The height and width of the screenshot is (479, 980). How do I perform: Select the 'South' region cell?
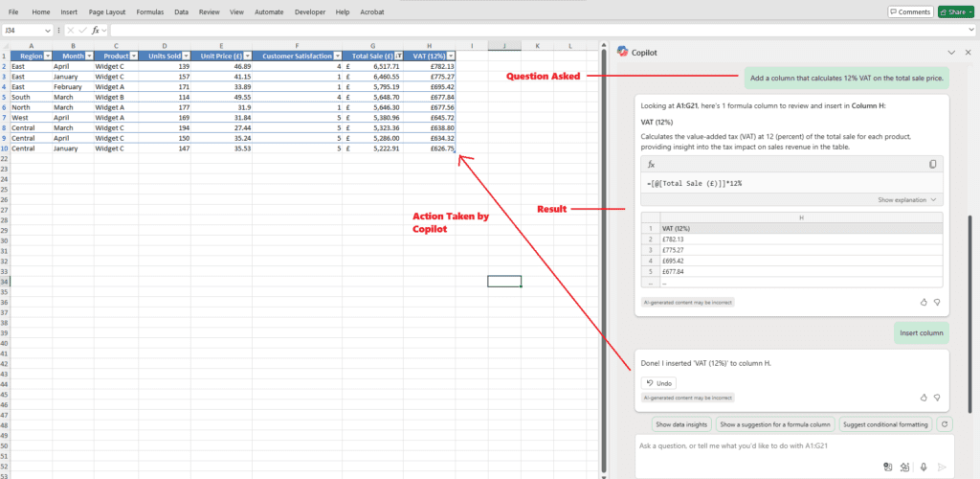pos(32,97)
